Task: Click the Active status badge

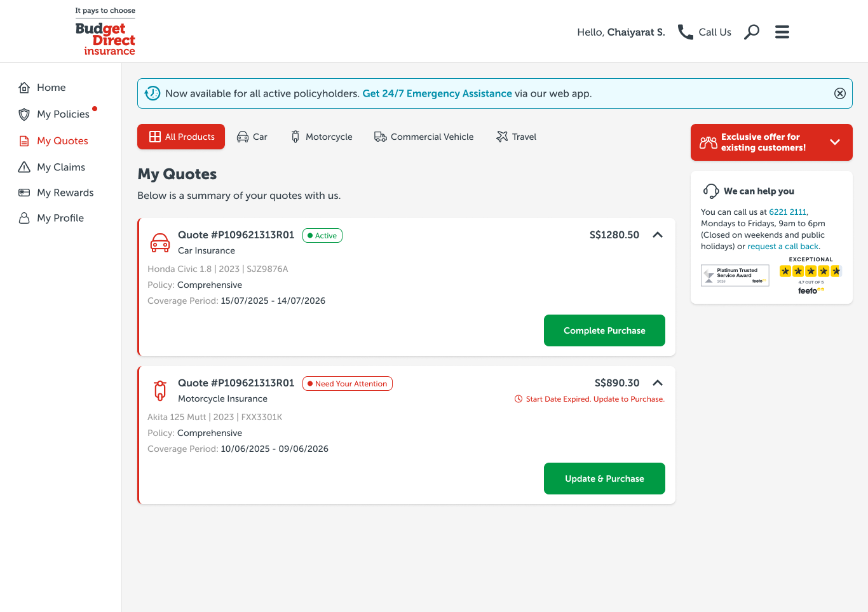Action: [322, 236]
